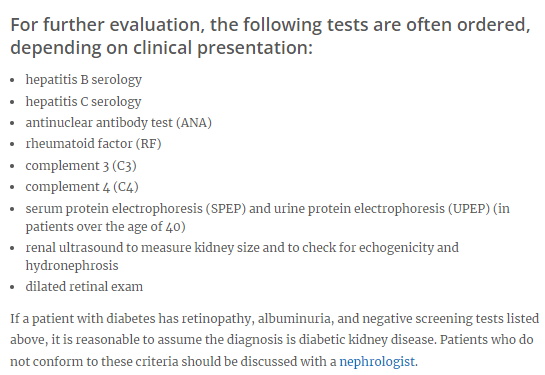Click the hepatitis B serology list item

pyautogui.click(x=84, y=80)
